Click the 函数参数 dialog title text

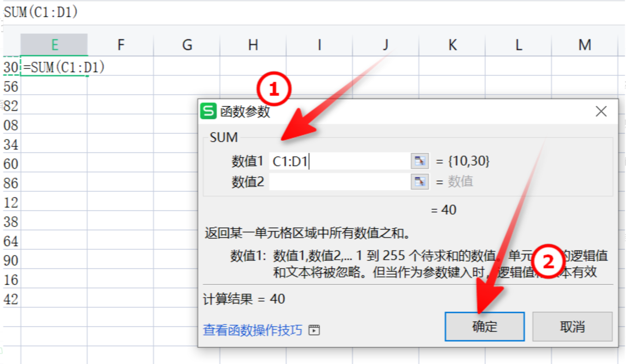[245, 112]
